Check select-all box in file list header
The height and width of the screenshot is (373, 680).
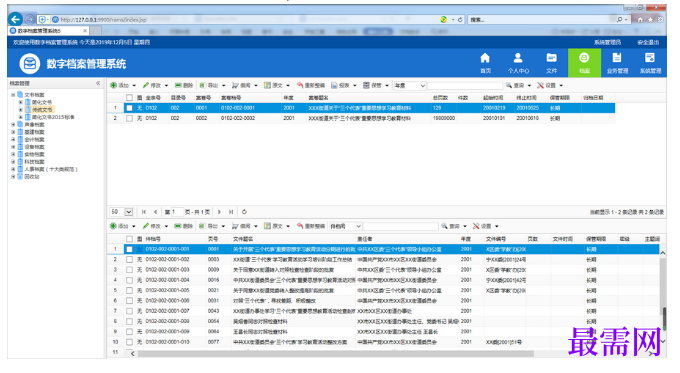pos(129,239)
